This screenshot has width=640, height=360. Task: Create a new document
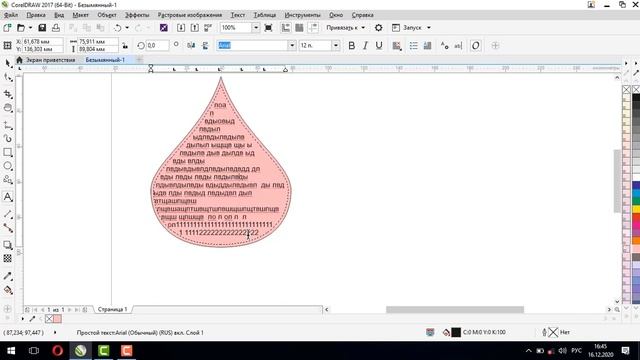pos(7,28)
